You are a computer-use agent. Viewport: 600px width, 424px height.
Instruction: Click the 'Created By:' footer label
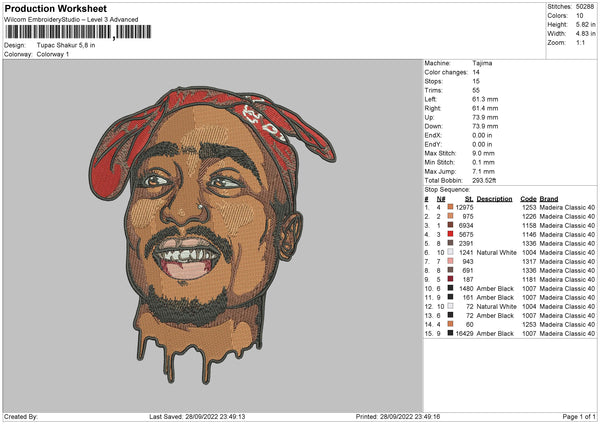click(x=21, y=416)
